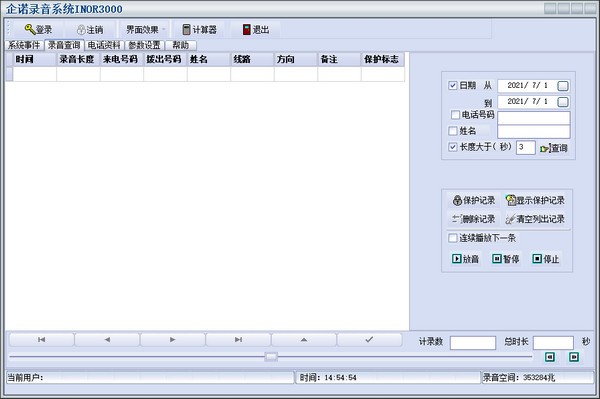Switch to the 系统事件 tab

pyautogui.click(x=24, y=45)
